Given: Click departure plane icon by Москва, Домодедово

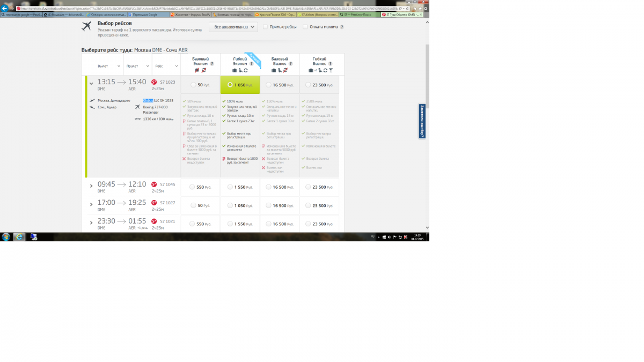Looking at the screenshot, I should (x=92, y=100).
